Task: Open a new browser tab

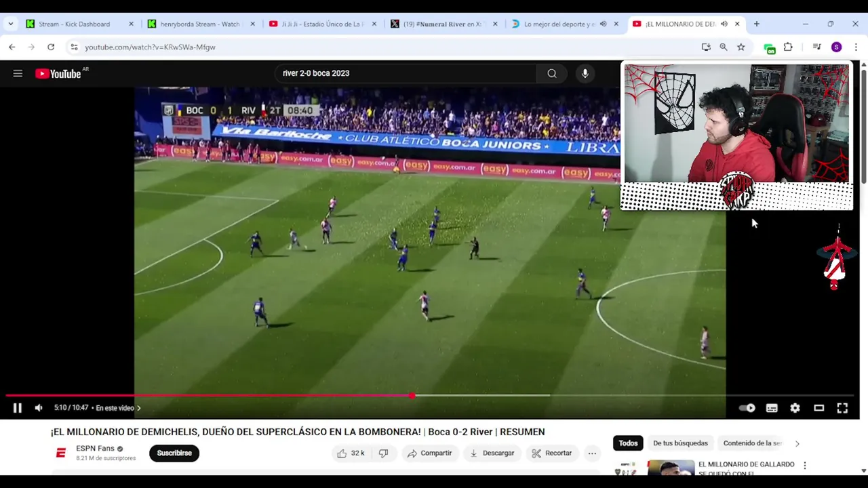Action: [x=757, y=24]
